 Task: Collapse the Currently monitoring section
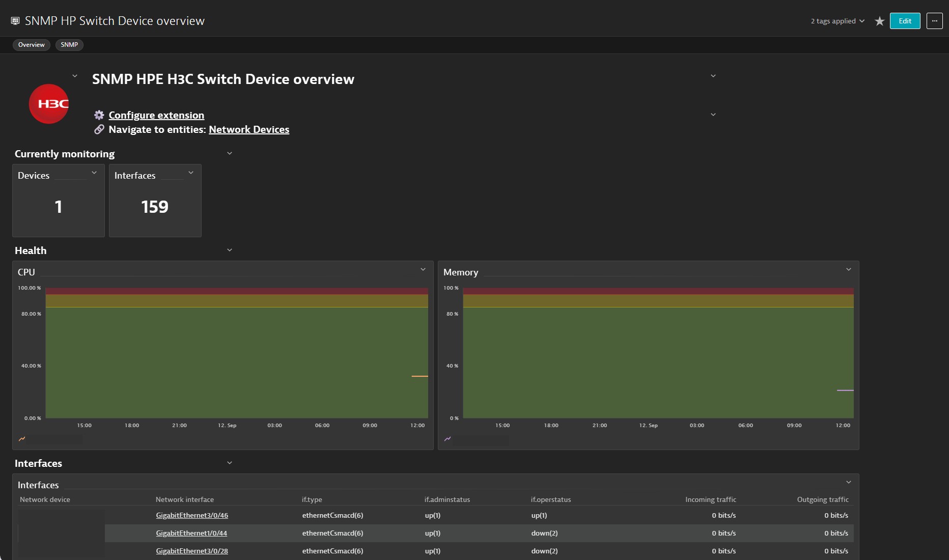(230, 153)
